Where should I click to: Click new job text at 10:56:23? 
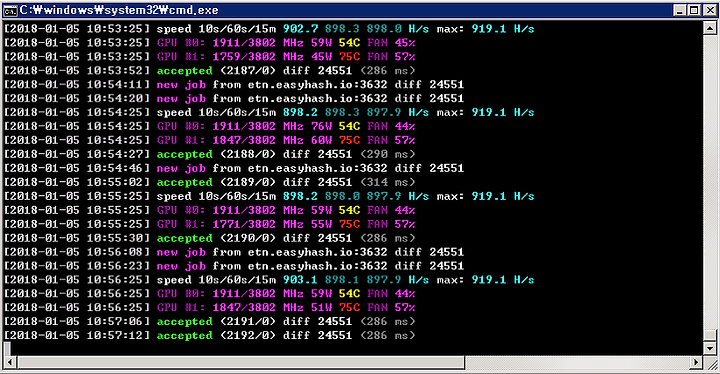click(x=181, y=266)
